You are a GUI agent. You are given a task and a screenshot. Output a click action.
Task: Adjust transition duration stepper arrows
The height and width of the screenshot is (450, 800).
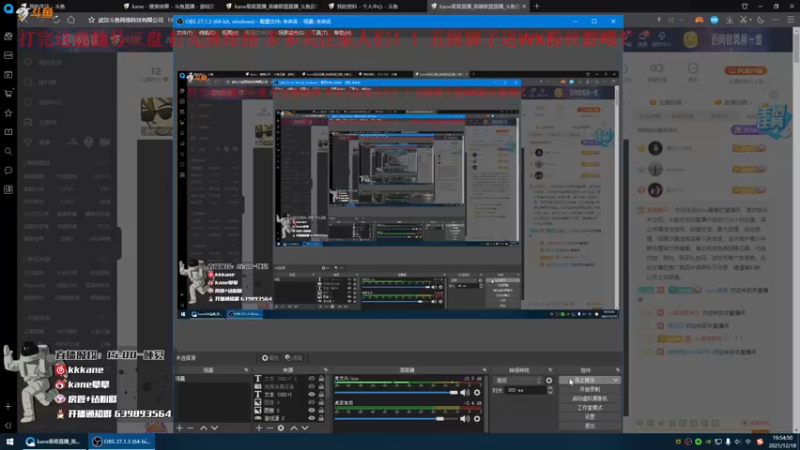pos(550,390)
